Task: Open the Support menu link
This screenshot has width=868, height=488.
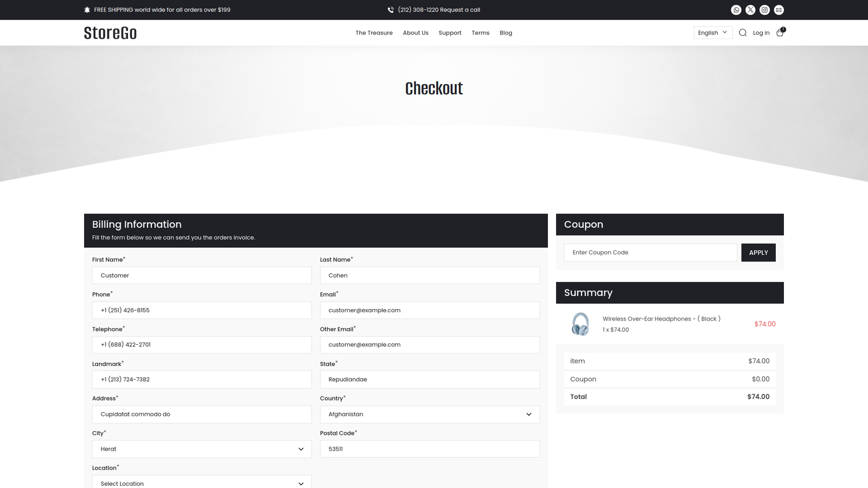Action: point(450,33)
